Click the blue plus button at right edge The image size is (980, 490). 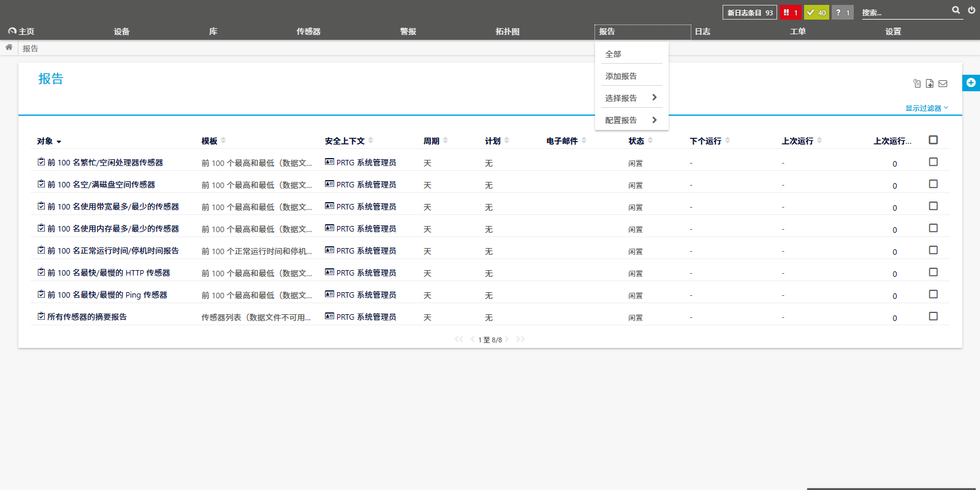pyautogui.click(x=971, y=83)
